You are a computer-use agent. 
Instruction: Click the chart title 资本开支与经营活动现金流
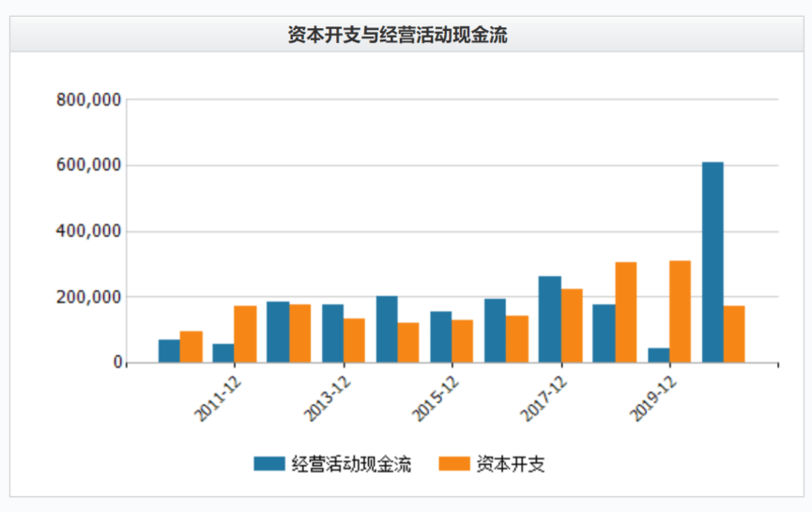point(398,35)
